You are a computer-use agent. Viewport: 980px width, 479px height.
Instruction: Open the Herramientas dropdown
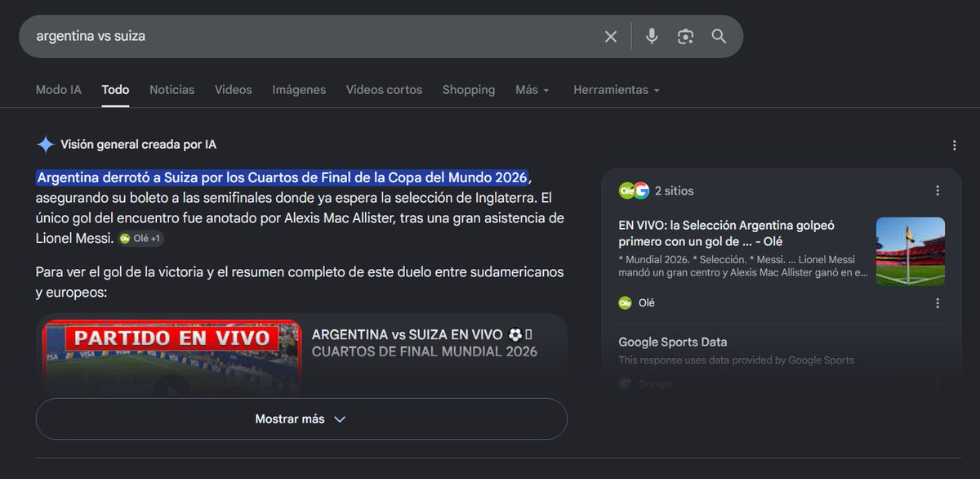pyautogui.click(x=617, y=90)
